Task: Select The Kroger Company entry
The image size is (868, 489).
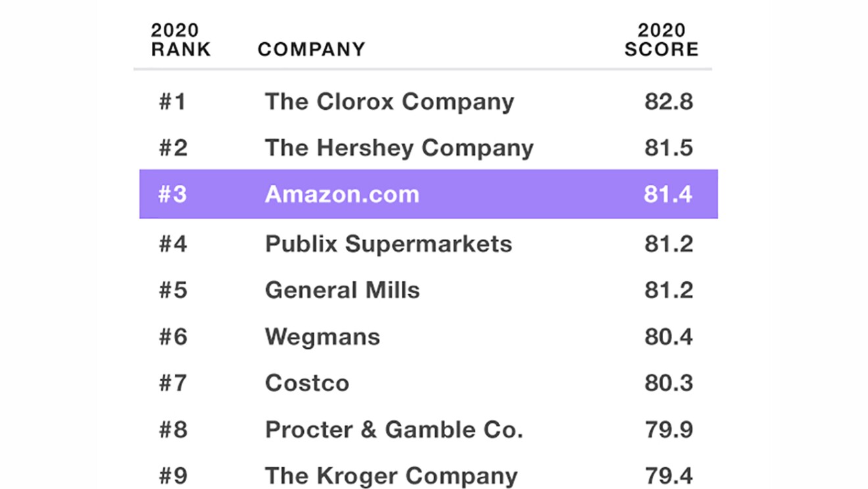Action: coord(391,476)
